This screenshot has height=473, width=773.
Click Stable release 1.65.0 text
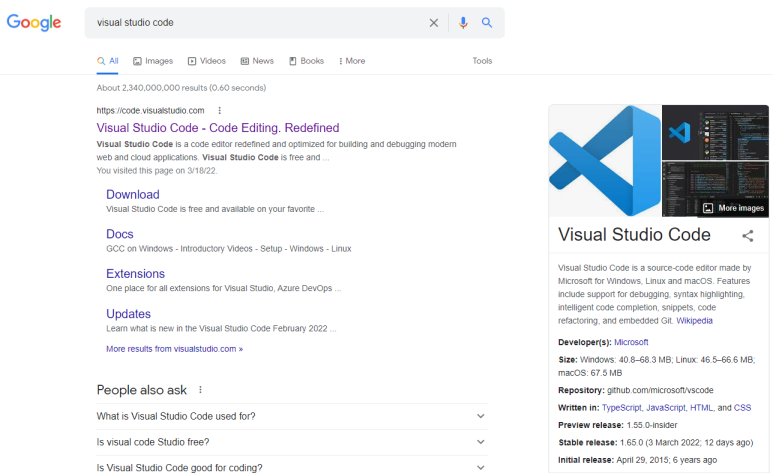coord(655,442)
